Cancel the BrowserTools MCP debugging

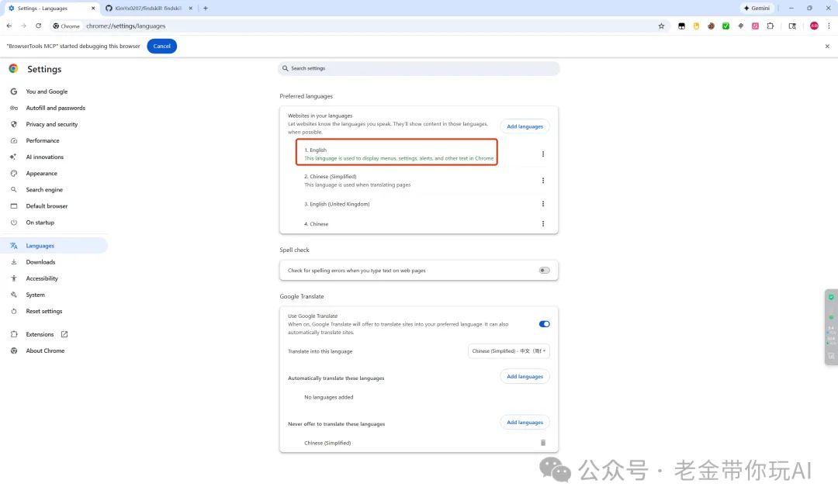(x=161, y=46)
